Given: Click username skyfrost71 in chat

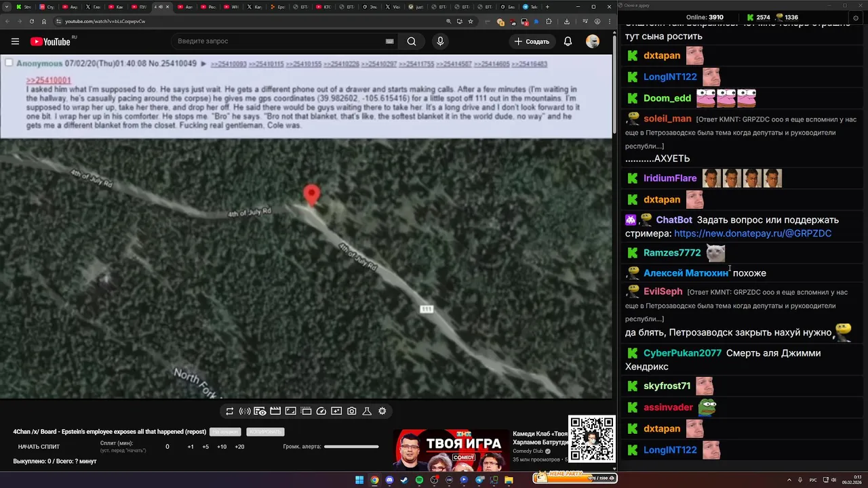Looking at the screenshot, I should (667, 386).
